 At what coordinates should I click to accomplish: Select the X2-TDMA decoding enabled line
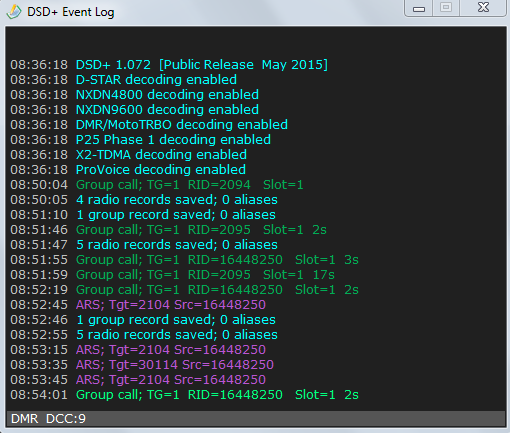128,155
